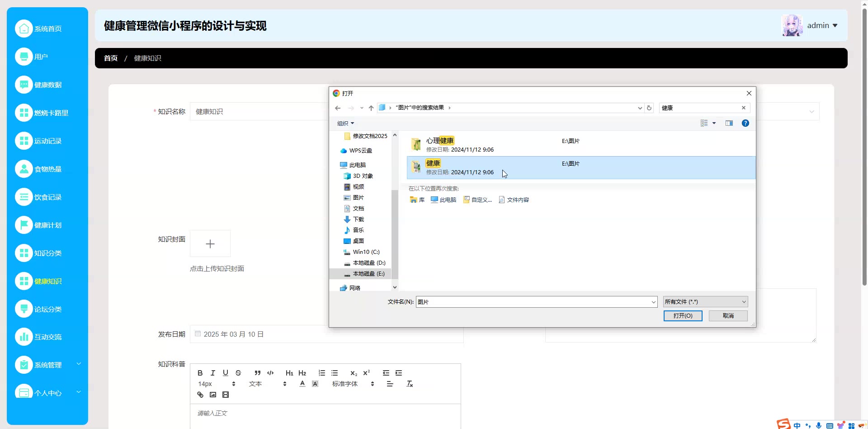Viewport: 868px width, 429px height.
Task: Expand the 个人中心 submenu
Action: pos(47,393)
